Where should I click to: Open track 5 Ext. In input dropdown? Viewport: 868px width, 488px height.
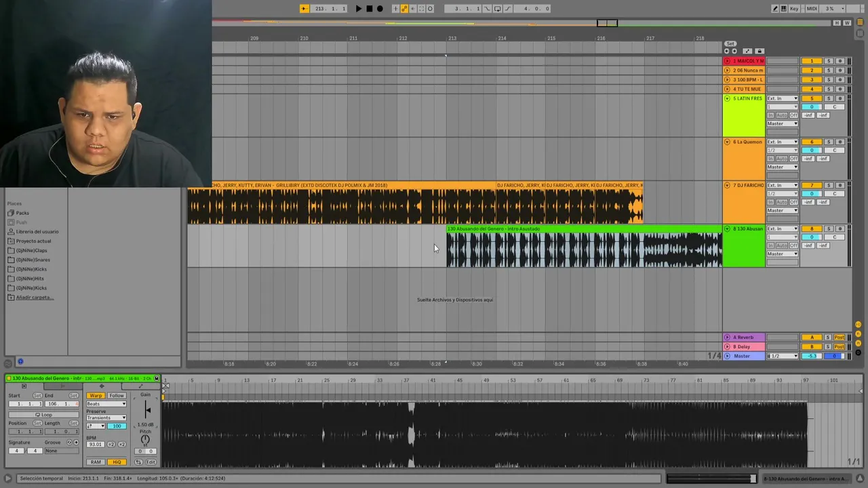783,98
